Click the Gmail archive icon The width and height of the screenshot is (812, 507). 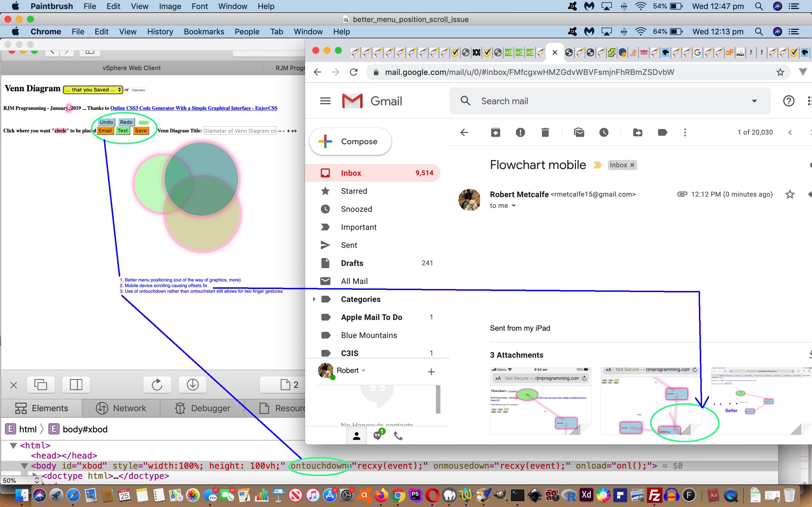(x=495, y=132)
